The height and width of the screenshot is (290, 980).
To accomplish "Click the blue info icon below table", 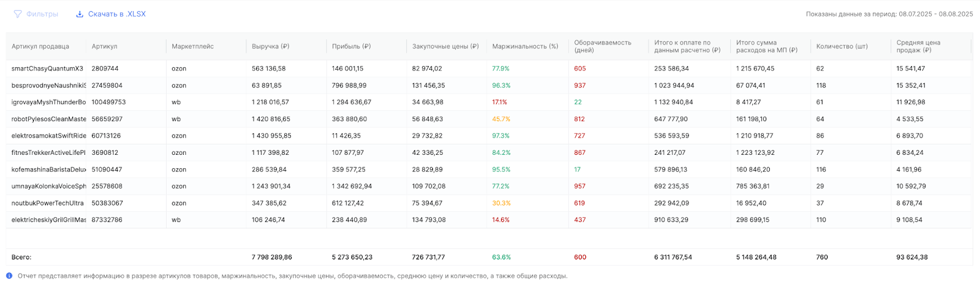I will coord(9,276).
